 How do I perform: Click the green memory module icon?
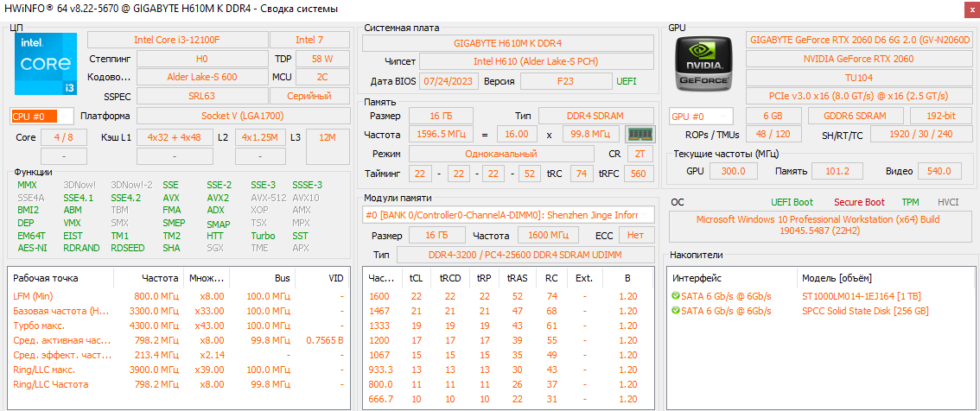(639, 135)
